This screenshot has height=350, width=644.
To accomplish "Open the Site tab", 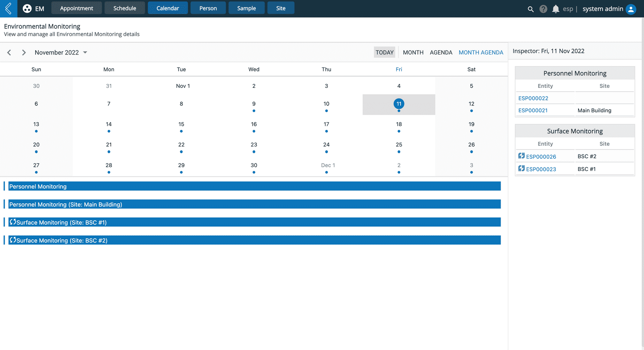I will coord(281,8).
